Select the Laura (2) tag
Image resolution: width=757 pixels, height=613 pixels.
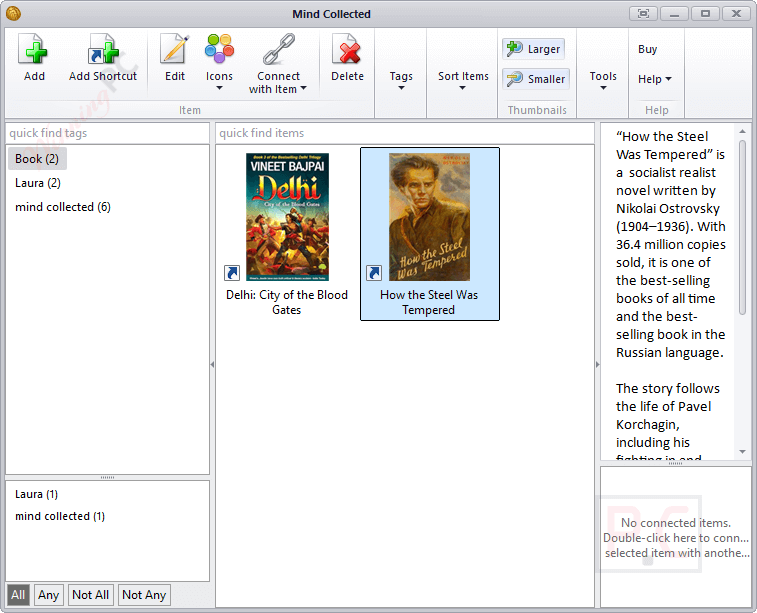point(38,183)
